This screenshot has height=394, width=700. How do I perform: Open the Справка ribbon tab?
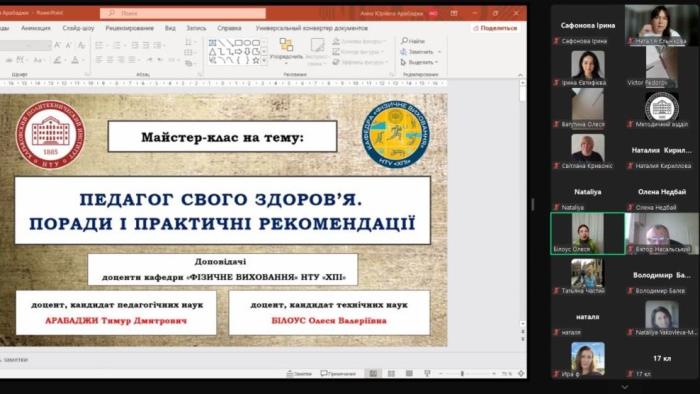(x=229, y=28)
